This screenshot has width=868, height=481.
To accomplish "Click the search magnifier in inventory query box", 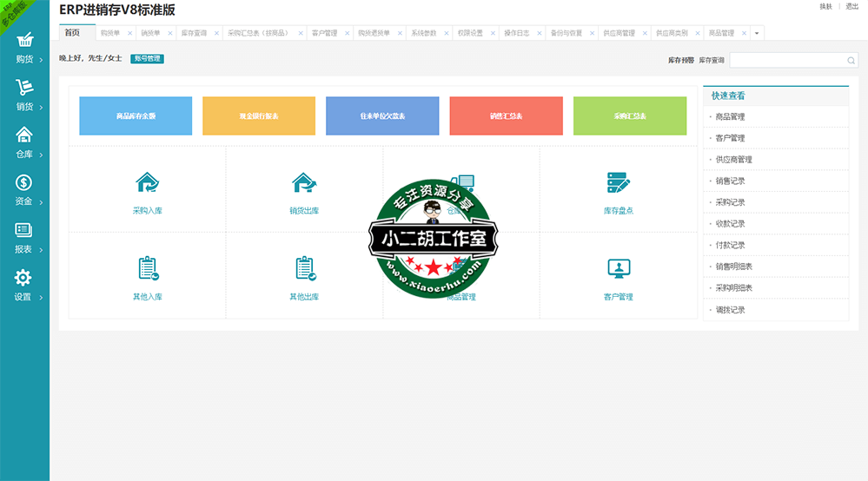I will [x=851, y=61].
